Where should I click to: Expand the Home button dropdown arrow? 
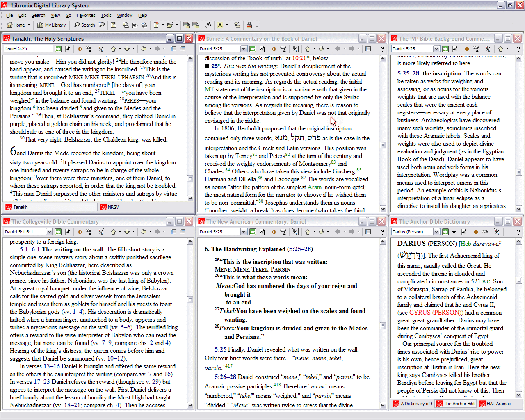click(29, 25)
